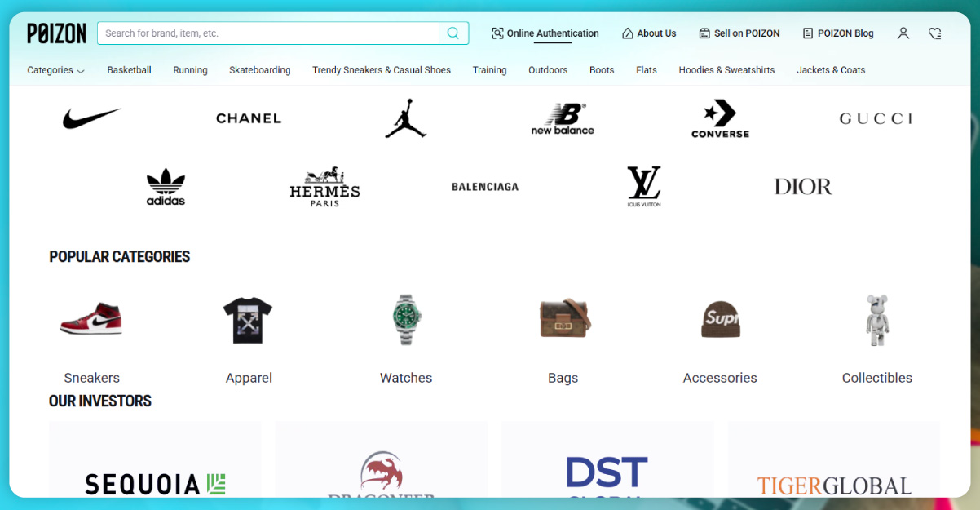This screenshot has width=980, height=510.
Task: Open the user account icon
Action: coord(903,33)
